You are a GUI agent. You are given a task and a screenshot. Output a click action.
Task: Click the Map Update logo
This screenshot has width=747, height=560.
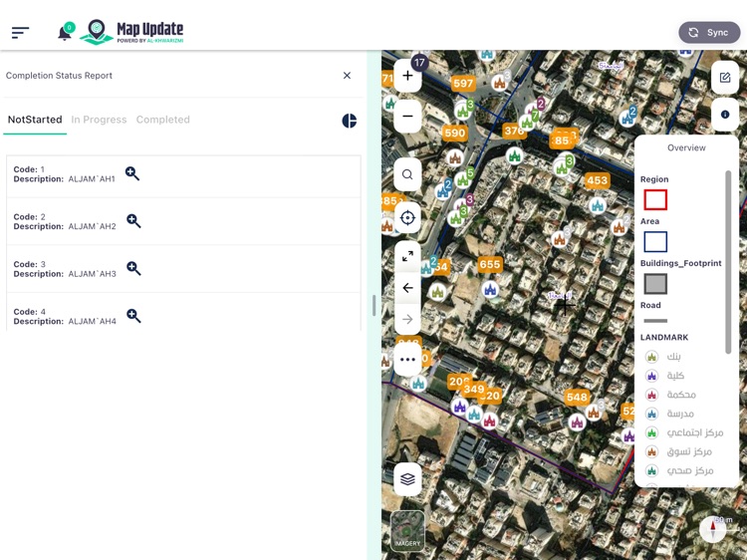click(x=131, y=33)
